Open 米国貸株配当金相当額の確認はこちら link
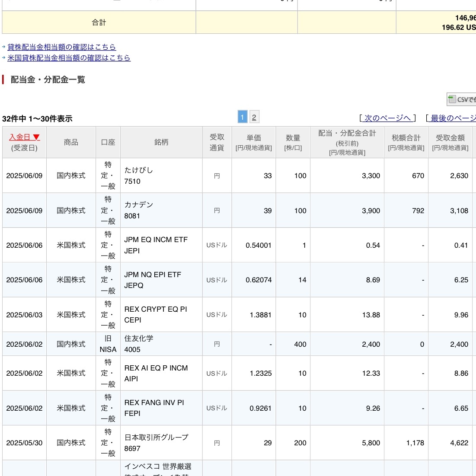Viewport: 476px width, 476px height. (69, 58)
